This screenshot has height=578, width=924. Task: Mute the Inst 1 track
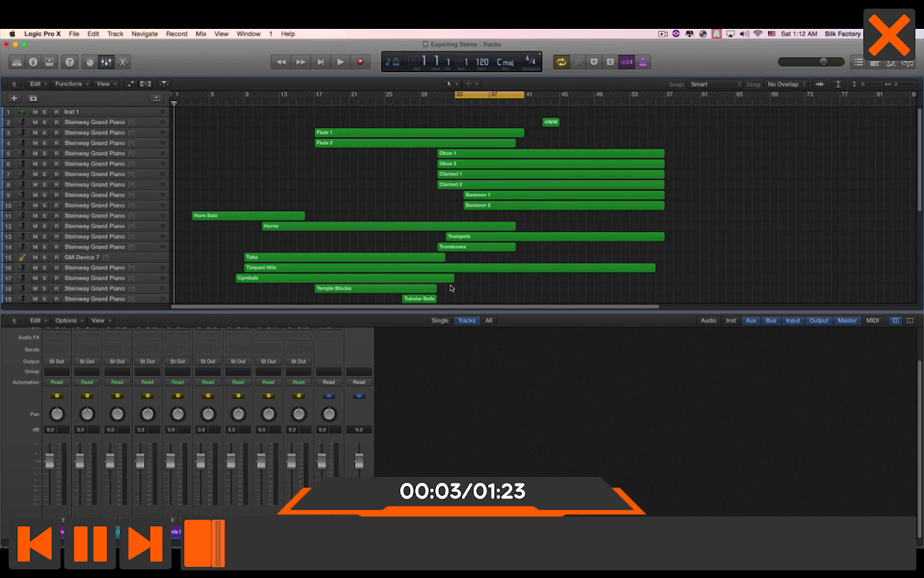[x=35, y=112]
